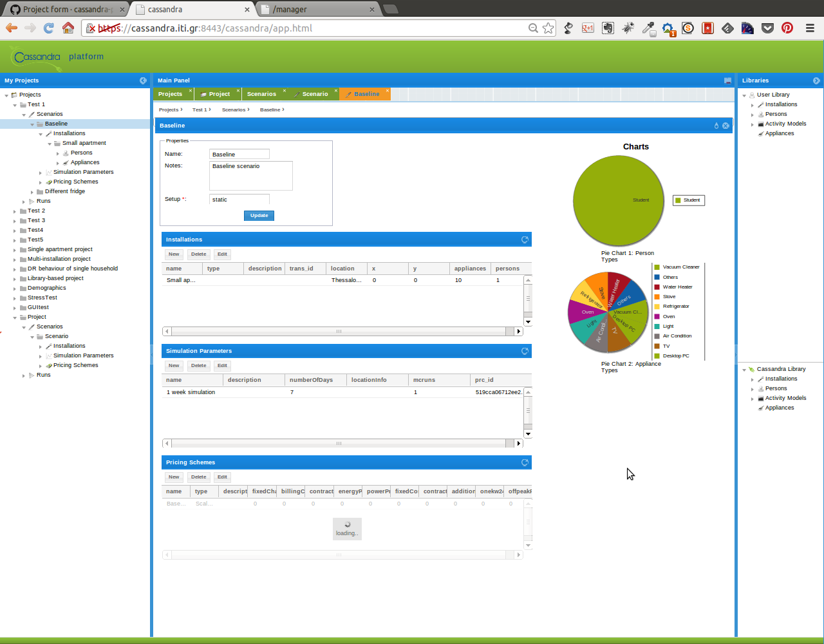Click the Setup input field
The width and height of the screenshot is (824, 644).
tap(239, 200)
